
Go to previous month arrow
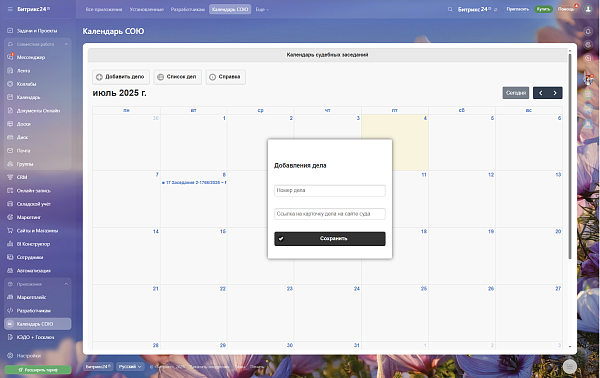tap(540, 93)
